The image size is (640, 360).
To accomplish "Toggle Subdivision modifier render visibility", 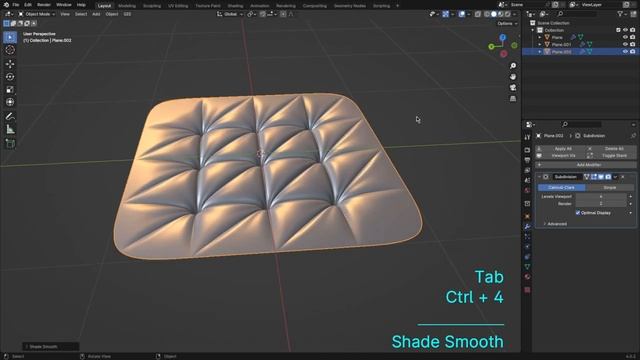I will click(608, 177).
